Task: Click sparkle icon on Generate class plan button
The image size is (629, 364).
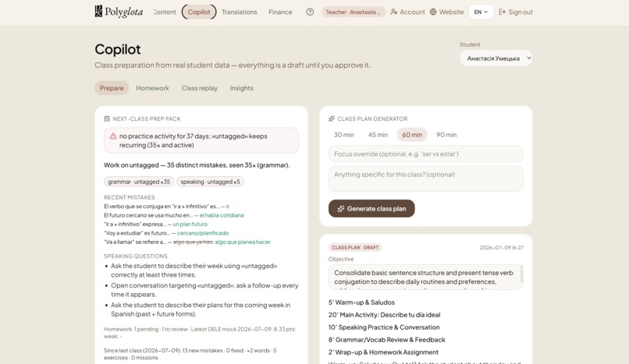Action: pyautogui.click(x=341, y=209)
